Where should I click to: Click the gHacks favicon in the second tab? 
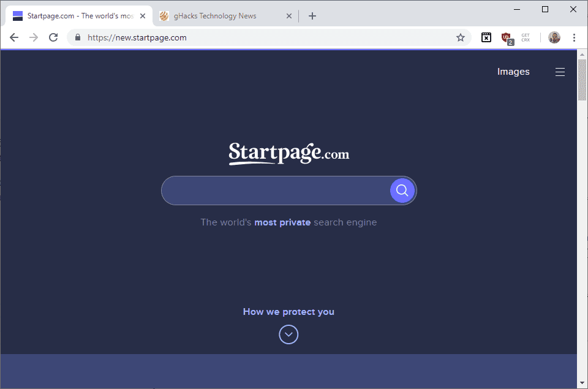(x=164, y=16)
